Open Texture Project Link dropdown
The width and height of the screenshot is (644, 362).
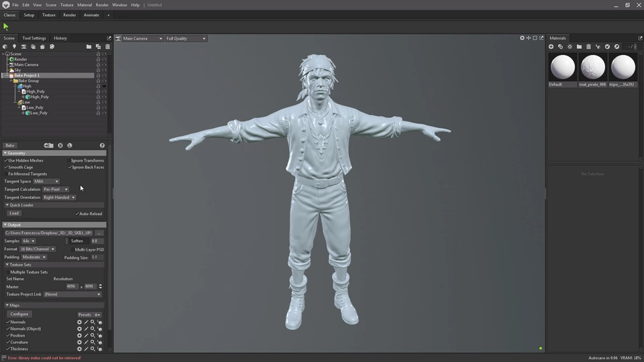[72, 294]
